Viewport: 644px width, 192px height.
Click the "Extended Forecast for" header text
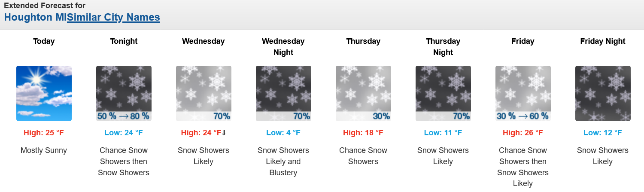(45, 6)
